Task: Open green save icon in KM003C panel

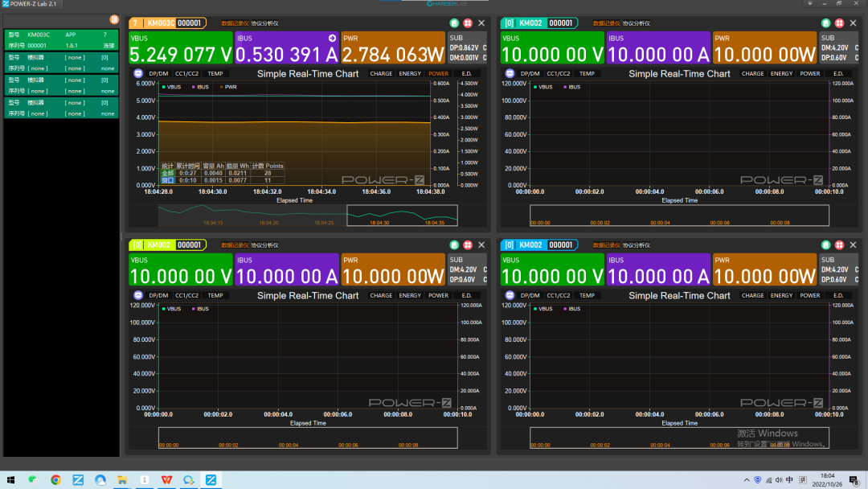Action: coord(454,23)
